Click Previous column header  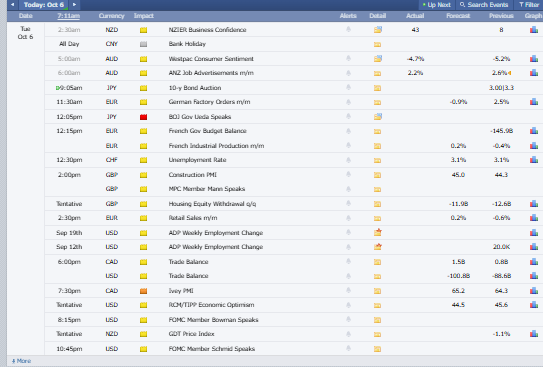tap(501, 16)
